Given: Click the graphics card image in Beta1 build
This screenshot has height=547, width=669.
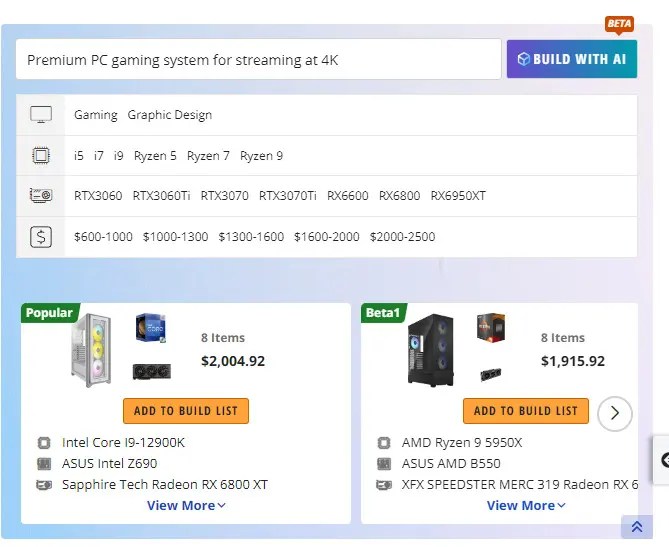Looking at the screenshot, I should pos(491,374).
